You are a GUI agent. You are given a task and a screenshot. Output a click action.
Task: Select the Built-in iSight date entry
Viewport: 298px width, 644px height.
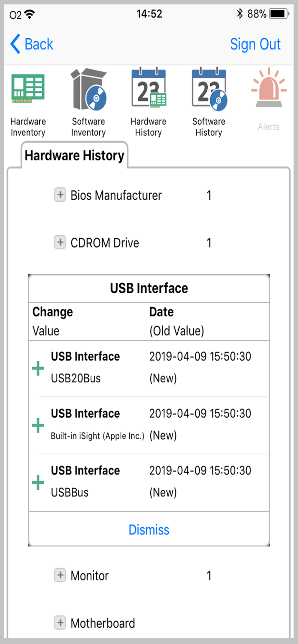tap(200, 413)
